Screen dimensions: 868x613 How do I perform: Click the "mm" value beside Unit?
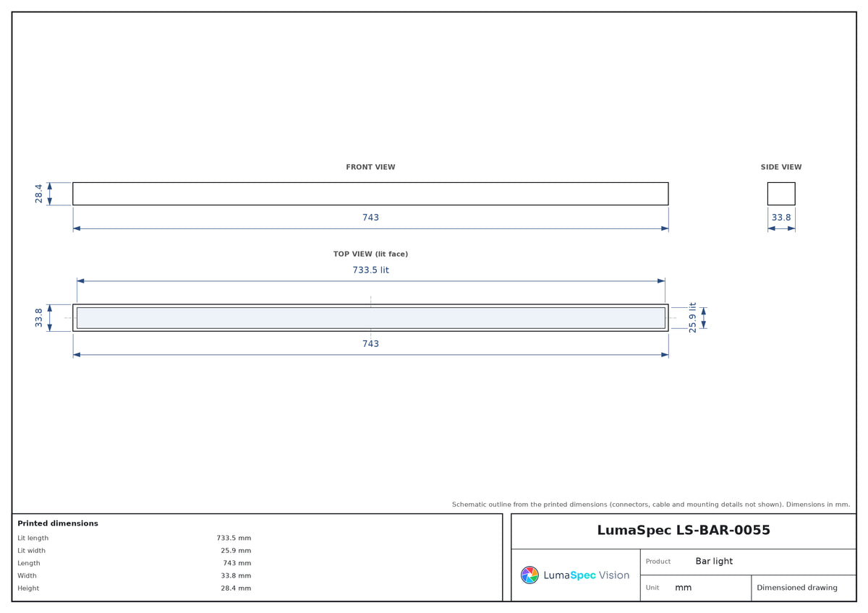[684, 588]
